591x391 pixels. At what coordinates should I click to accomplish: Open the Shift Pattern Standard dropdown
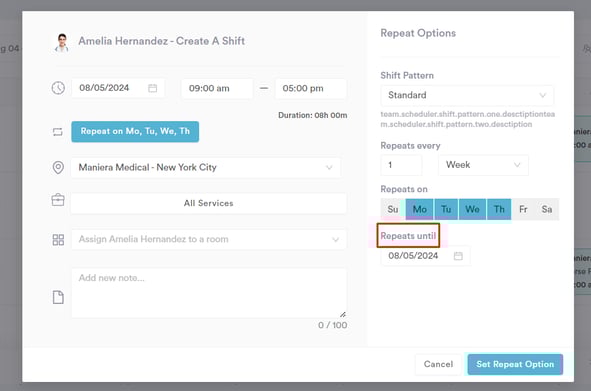tap(467, 95)
